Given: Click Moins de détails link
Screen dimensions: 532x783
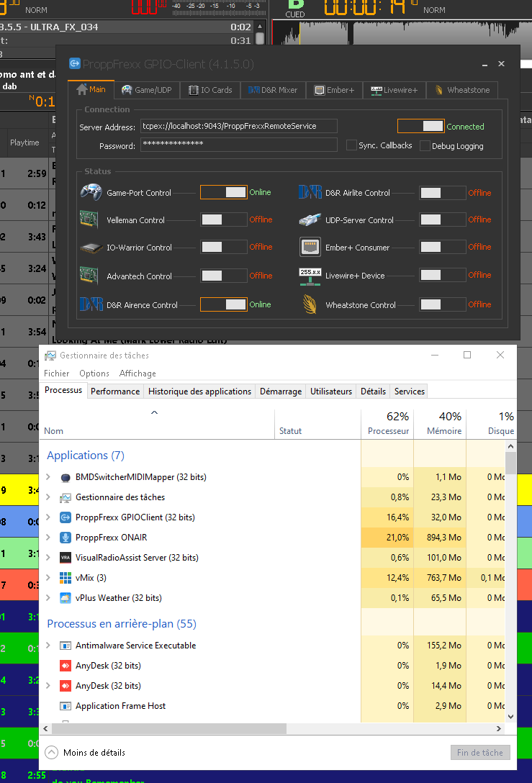Looking at the screenshot, I should pyautogui.click(x=94, y=753).
